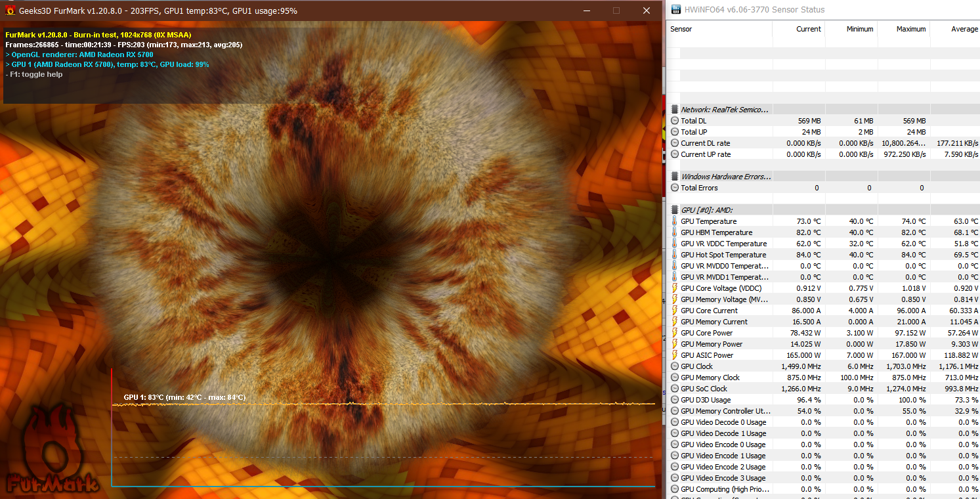Image resolution: width=980 pixels, height=499 pixels.
Task: Click the chip icon beside Network: RealTek group
Action: [675, 110]
